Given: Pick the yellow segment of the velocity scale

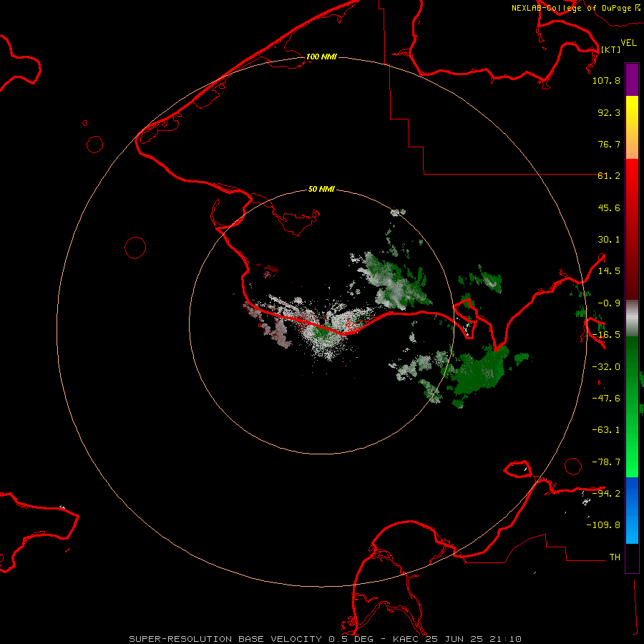Looking at the screenshot, I should click(x=632, y=127).
